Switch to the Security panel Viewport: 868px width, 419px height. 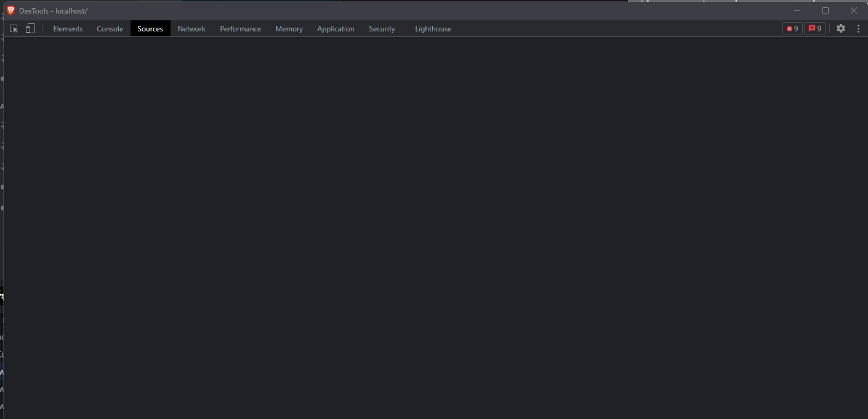coord(382,28)
